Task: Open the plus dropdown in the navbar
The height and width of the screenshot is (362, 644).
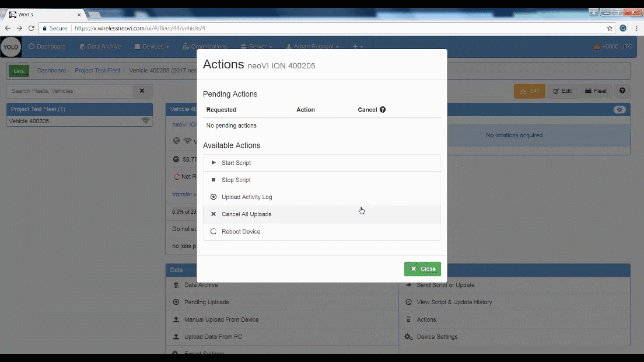Action: point(358,47)
